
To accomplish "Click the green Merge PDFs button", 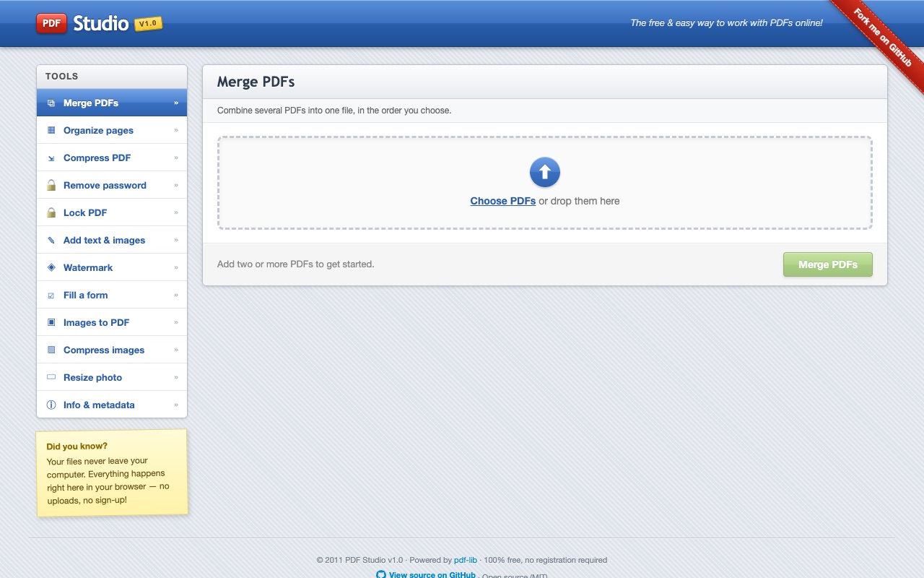I will 828,264.
